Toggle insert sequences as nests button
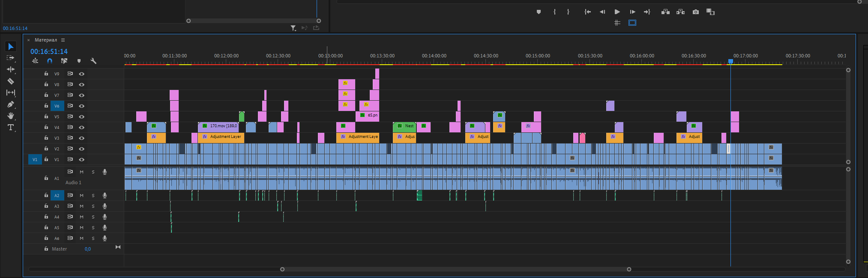The height and width of the screenshot is (278, 868). (35, 61)
